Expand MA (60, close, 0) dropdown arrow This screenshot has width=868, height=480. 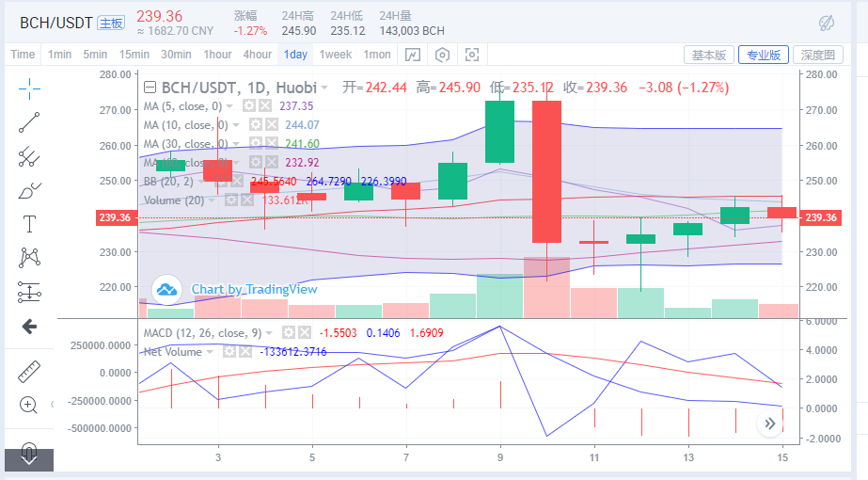pos(236,163)
